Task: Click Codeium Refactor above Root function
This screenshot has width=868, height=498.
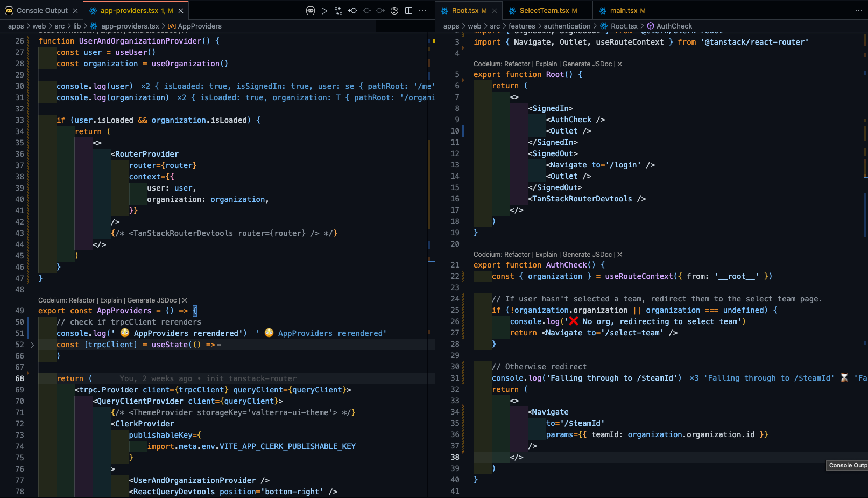Action: click(x=518, y=64)
